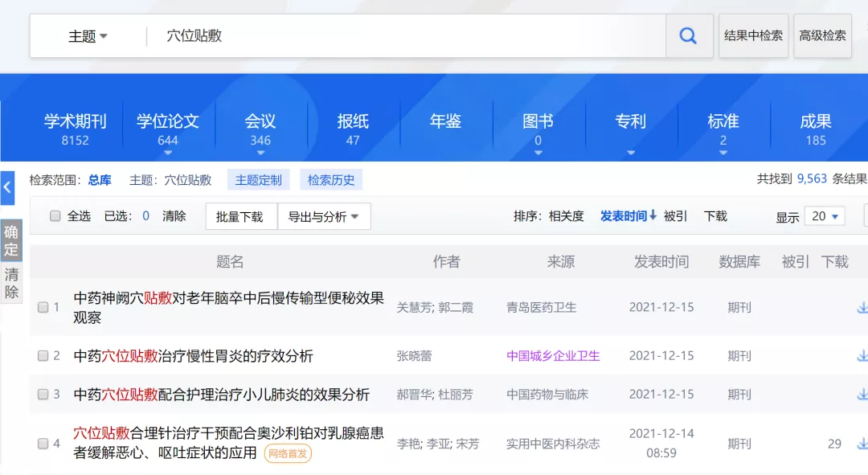Click author 张晓蕾
The width and height of the screenshot is (868, 475).
(x=414, y=356)
